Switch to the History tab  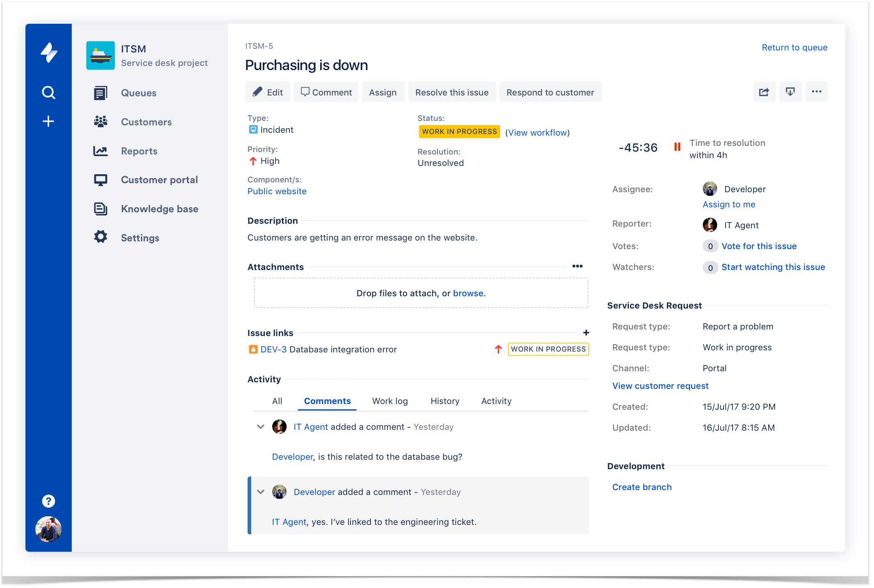tap(444, 401)
